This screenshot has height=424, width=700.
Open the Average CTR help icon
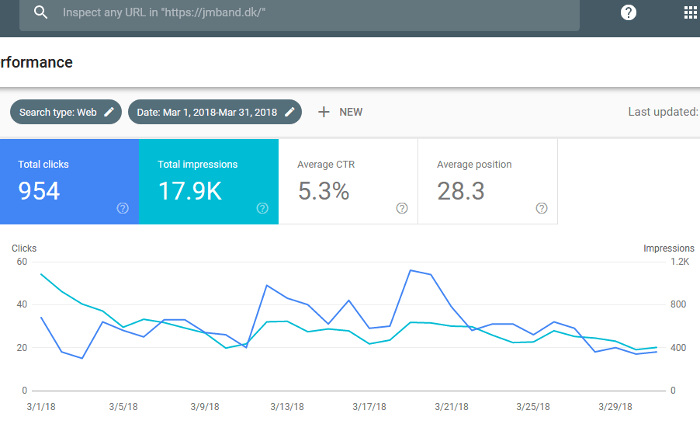pos(402,208)
